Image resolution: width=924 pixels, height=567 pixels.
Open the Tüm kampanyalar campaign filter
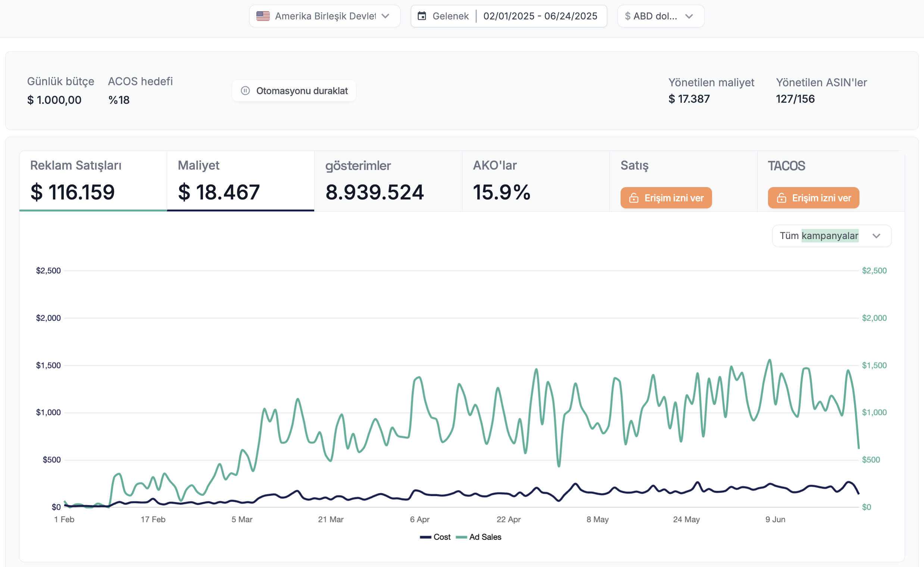tap(831, 236)
